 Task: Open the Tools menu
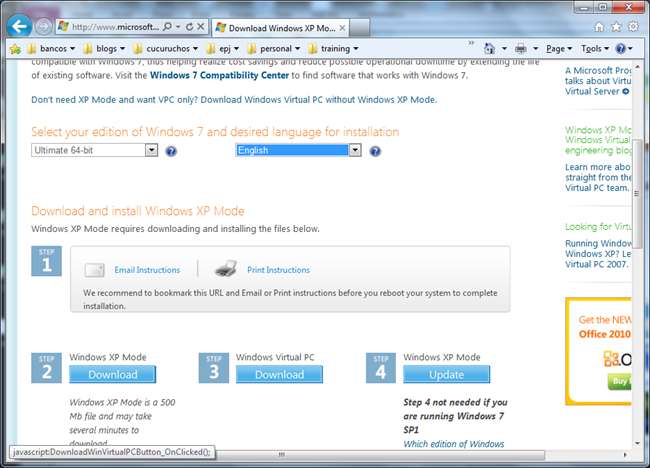(594, 49)
